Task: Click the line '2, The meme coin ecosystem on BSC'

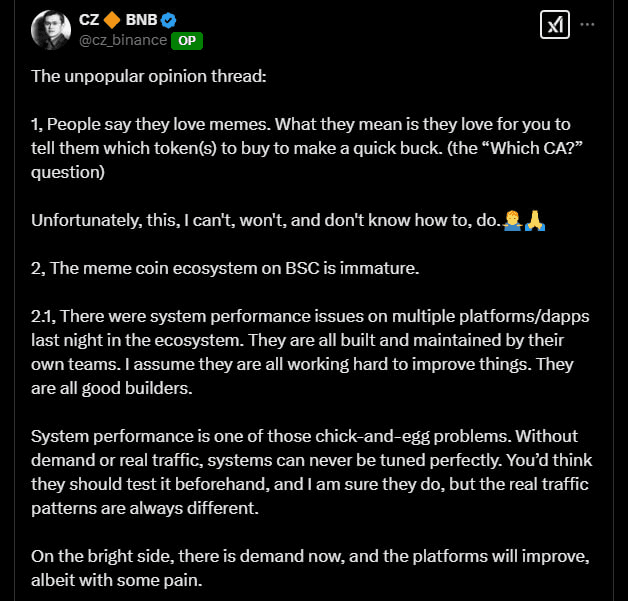Action: click(x=225, y=268)
